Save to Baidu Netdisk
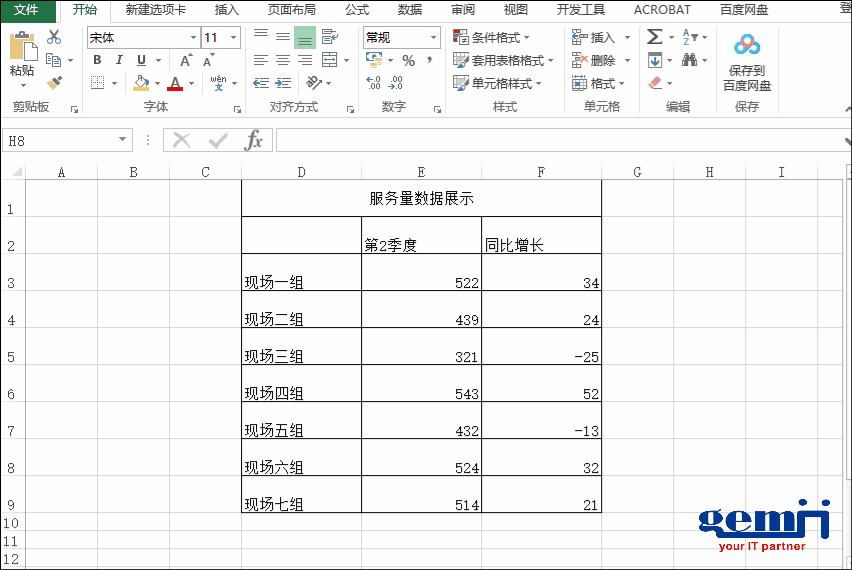The image size is (852, 570). [x=747, y=62]
